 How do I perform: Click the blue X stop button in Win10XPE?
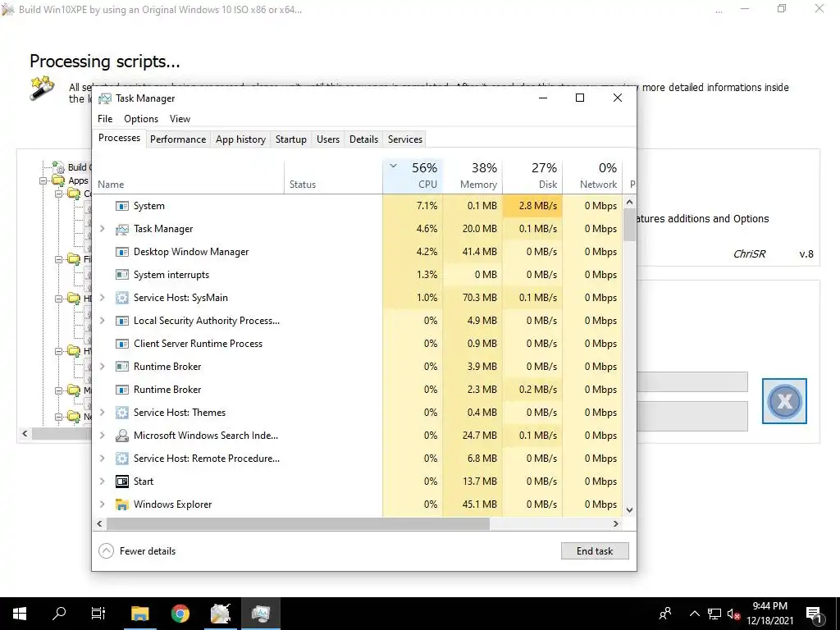pyautogui.click(x=784, y=400)
